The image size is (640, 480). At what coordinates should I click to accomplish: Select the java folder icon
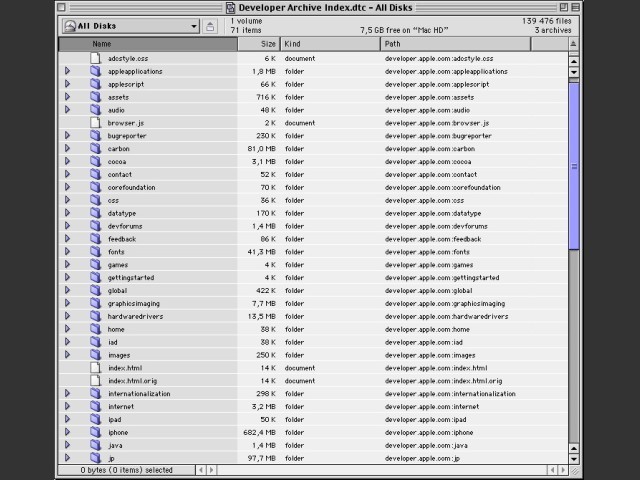[96, 445]
